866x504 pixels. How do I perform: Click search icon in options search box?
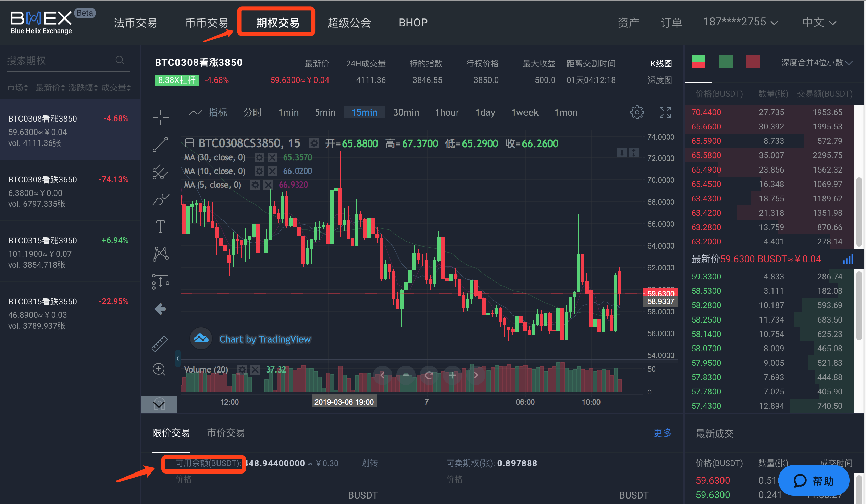point(120,61)
